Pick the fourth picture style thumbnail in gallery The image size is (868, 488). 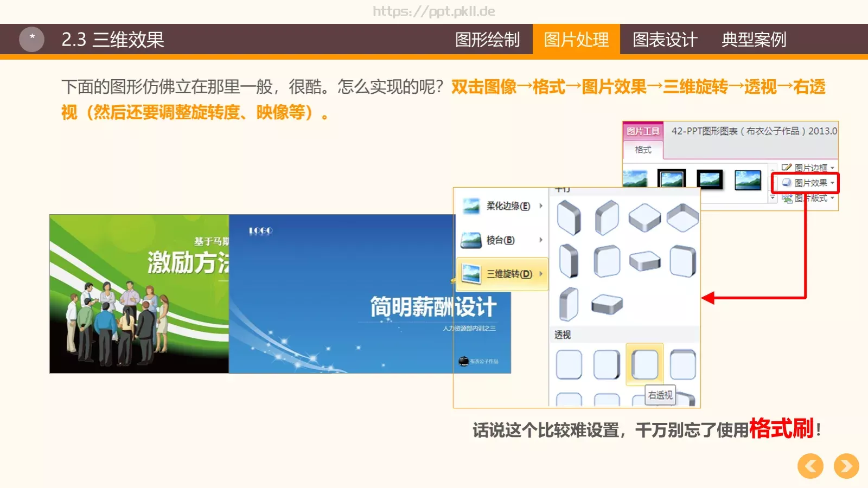click(748, 180)
